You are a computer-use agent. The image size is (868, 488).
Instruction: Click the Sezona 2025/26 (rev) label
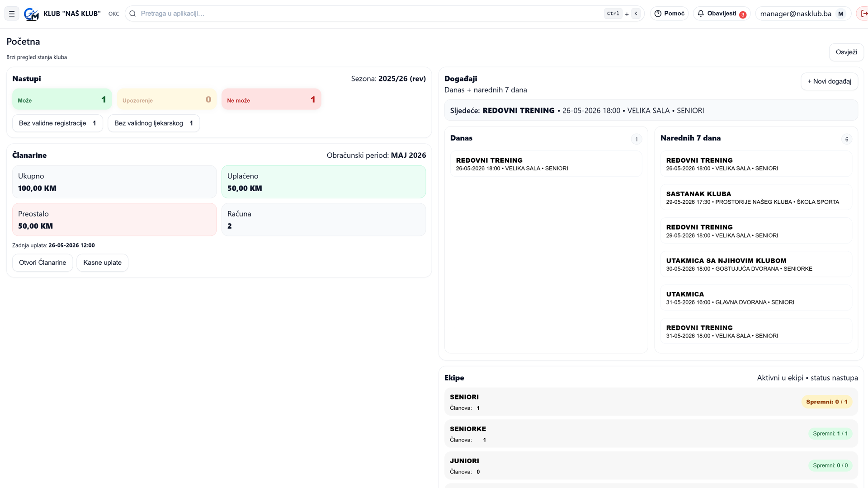coord(388,79)
